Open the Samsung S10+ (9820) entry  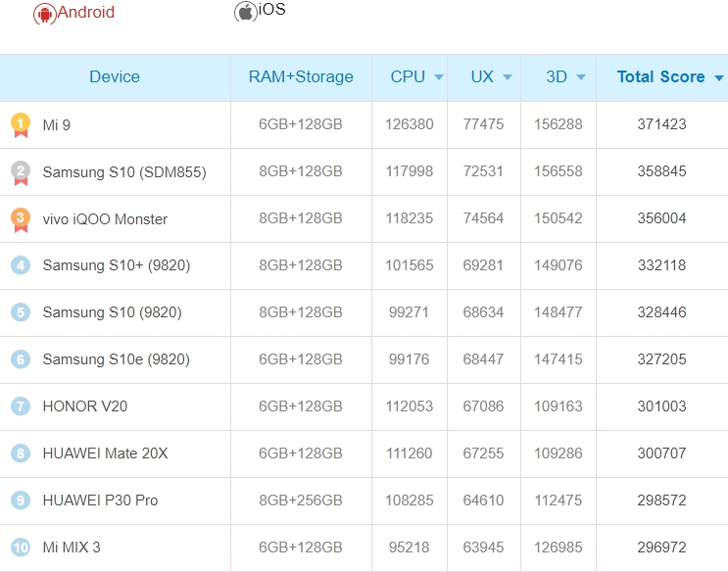(117, 265)
